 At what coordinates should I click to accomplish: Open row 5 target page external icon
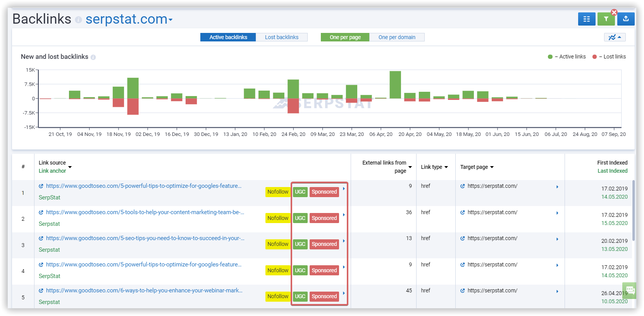tap(463, 291)
